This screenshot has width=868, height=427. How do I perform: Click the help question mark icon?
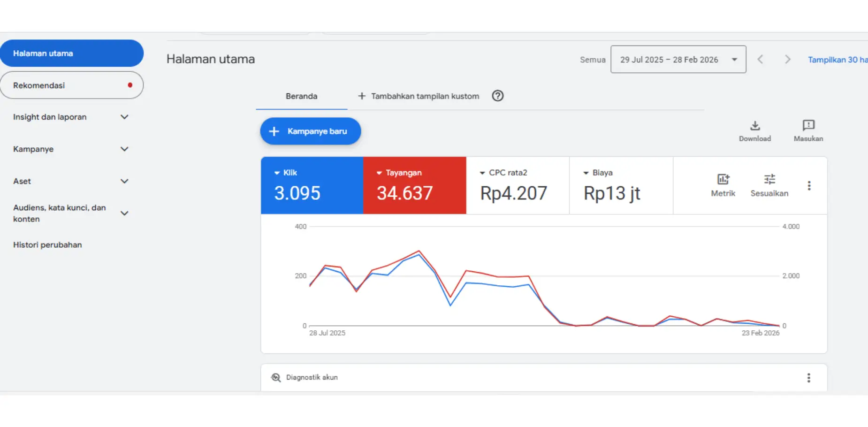coord(497,96)
